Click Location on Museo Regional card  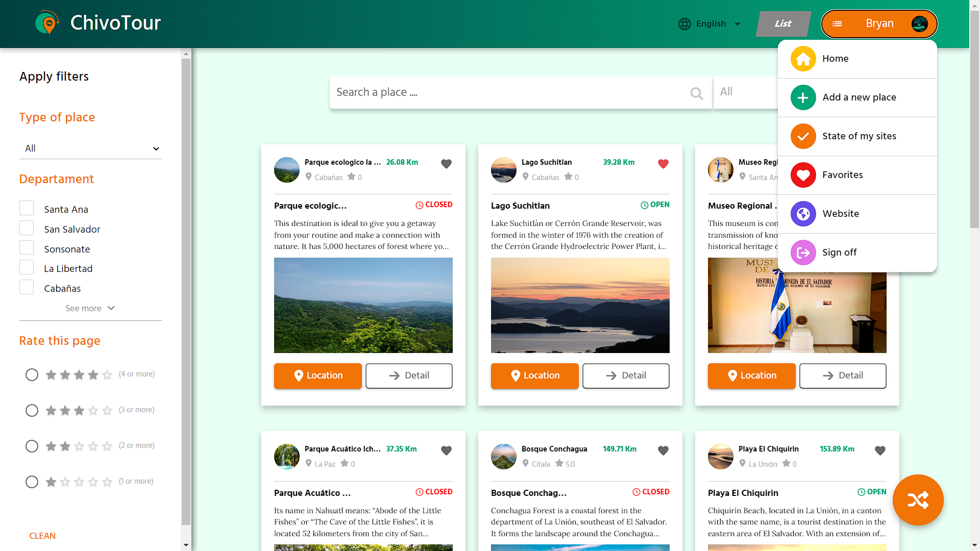pyautogui.click(x=751, y=376)
